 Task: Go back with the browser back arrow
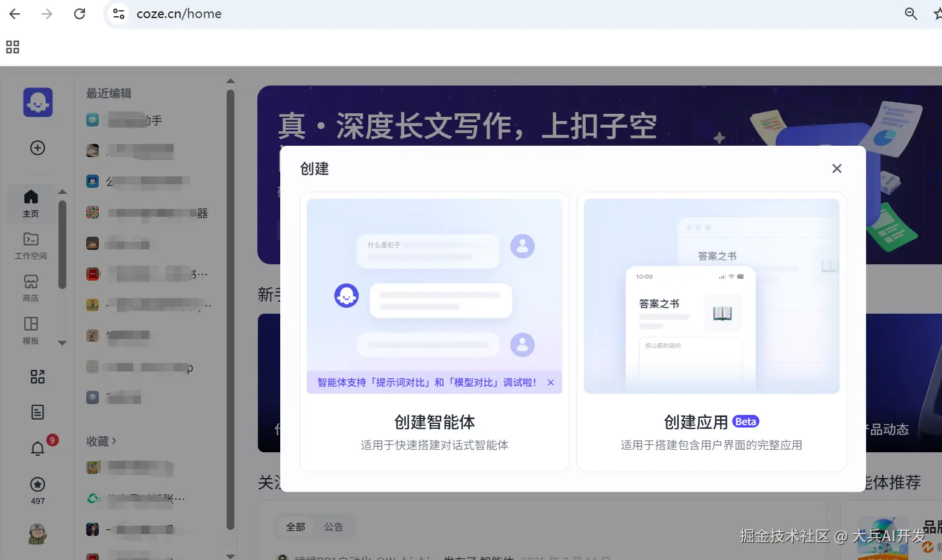[14, 14]
